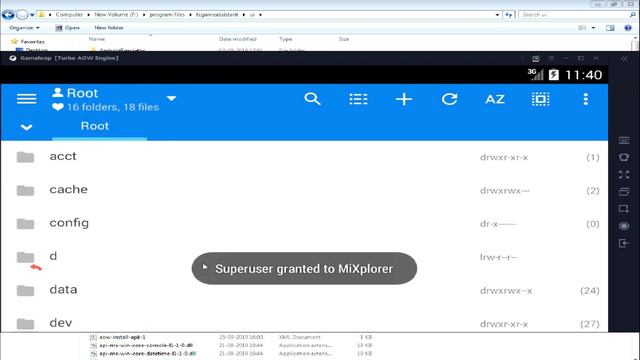Open the cache folder
The height and width of the screenshot is (360, 640).
pos(304,191)
